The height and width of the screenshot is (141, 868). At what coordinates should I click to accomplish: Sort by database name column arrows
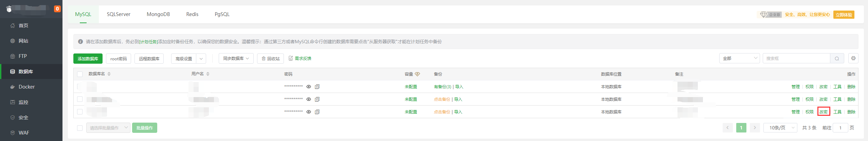coord(109,74)
